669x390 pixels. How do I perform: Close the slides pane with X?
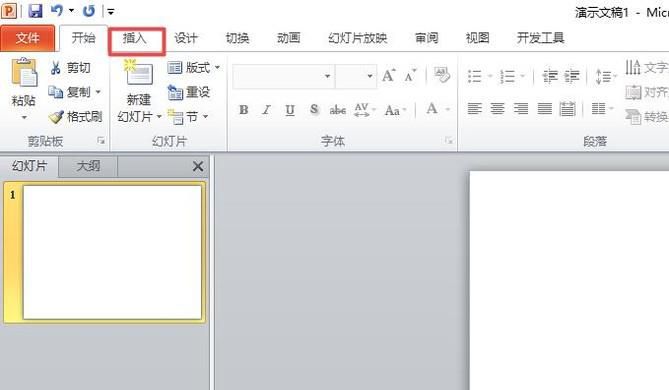tap(198, 166)
